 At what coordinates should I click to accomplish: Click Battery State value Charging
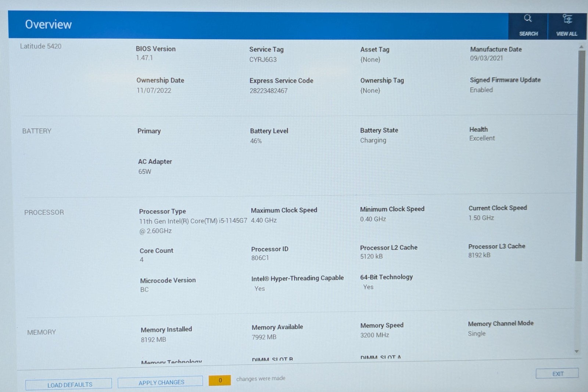[x=373, y=140]
